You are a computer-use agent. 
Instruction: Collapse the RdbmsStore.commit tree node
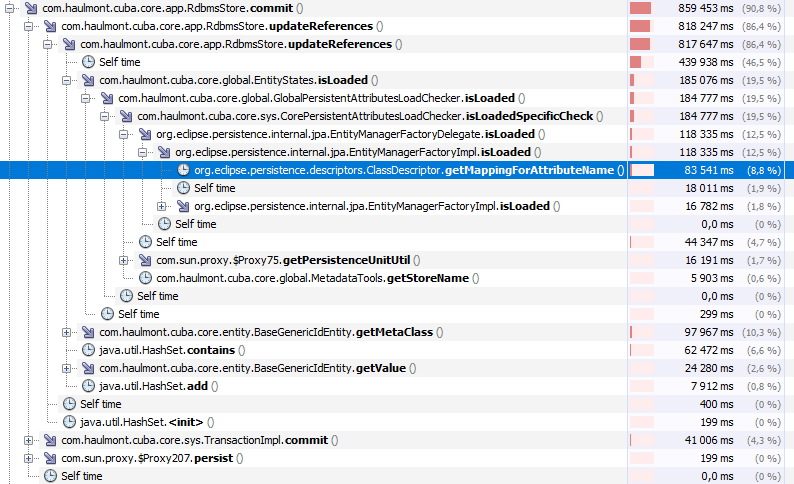pyautogui.click(x=10, y=8)
